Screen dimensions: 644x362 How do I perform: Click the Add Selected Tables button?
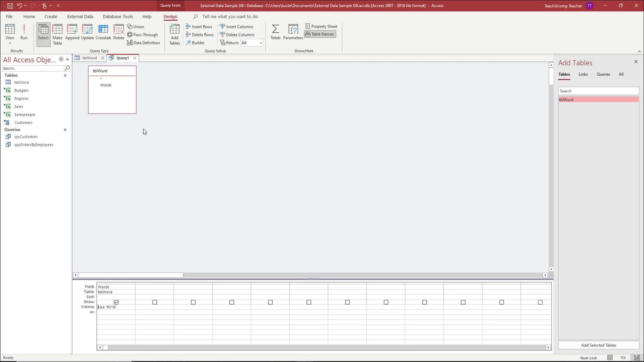pos(598,345)
